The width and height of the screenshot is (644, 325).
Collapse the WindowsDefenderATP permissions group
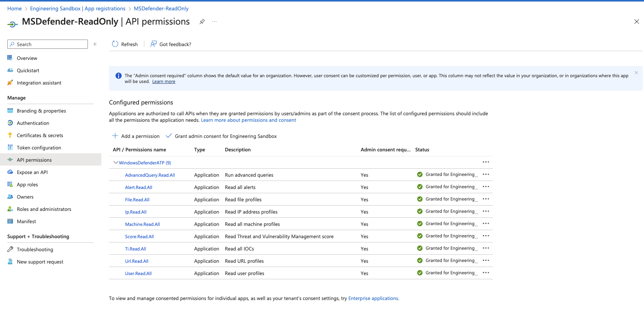pyautogui.click(x=116, y=162)
